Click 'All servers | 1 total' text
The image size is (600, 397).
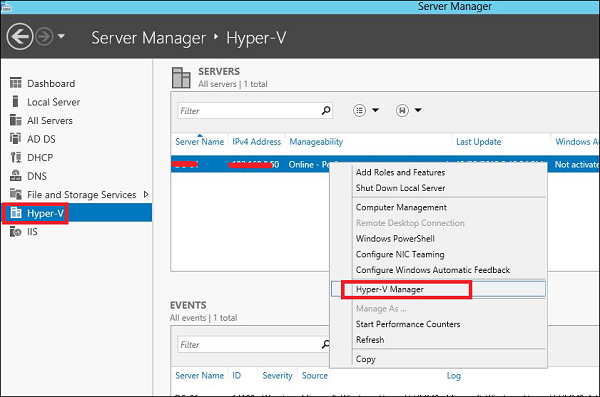click(233, 84)
